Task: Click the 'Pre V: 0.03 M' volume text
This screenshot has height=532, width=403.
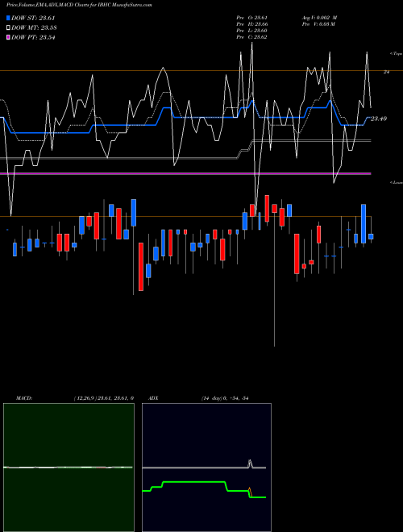Action: click(318, 24)
